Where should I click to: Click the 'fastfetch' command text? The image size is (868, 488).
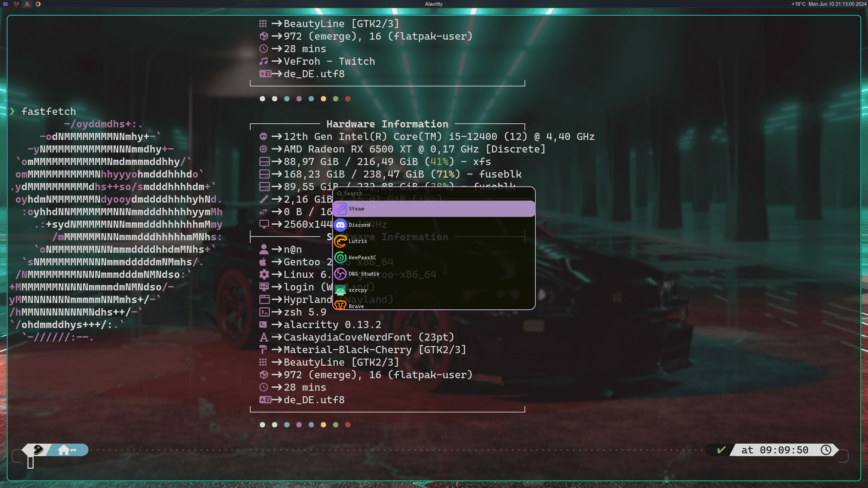click(48, 111)
